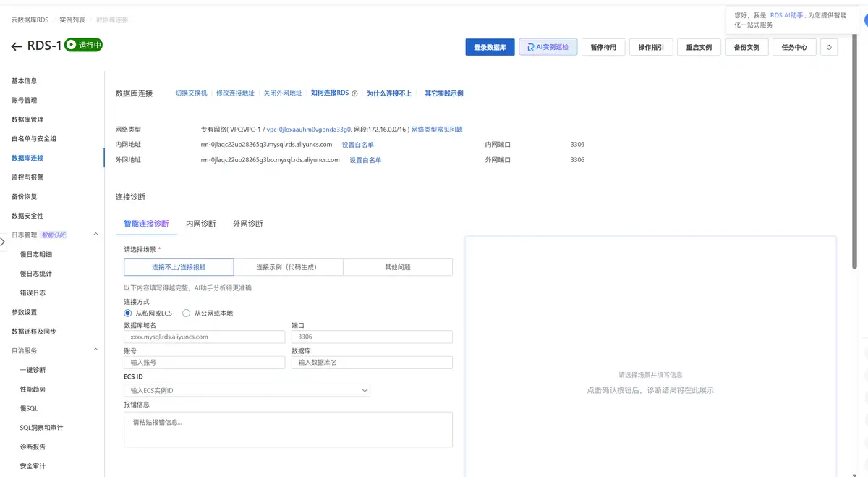Click the 修改连接地址 link
This screenshot has height=477, width=868.
235,93
